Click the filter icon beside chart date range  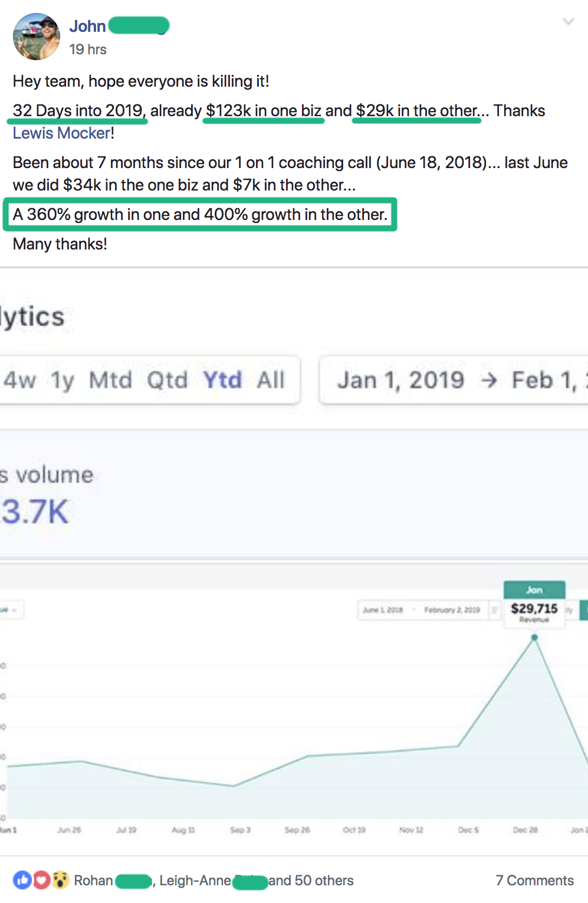click(494, 610)
